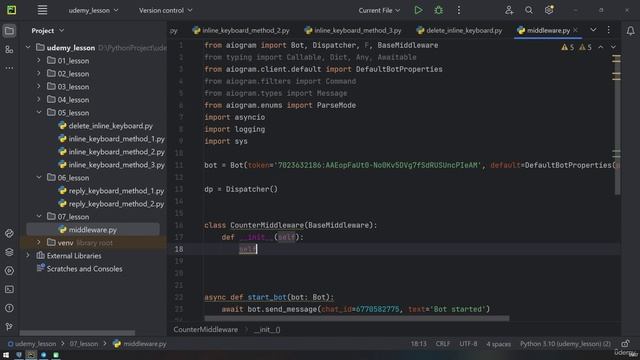Open Current File run configuration dropdown
640x360 pixels.
click(379, 10)
